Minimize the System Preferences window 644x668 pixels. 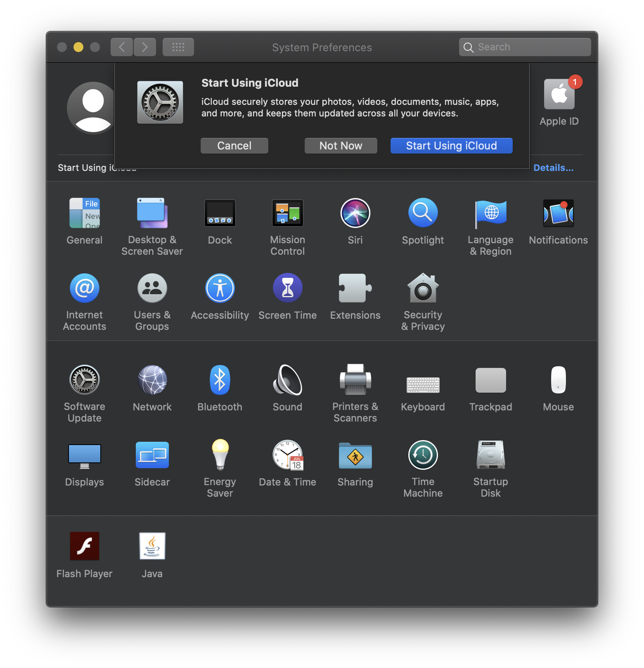coord(78,47)
